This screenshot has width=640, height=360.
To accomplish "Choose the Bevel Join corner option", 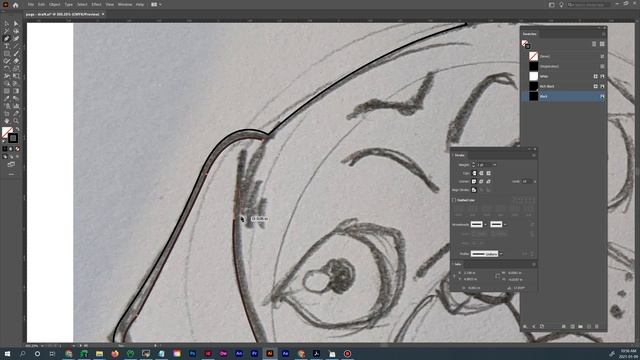I will pyautogui.click(x=489, y=181).
